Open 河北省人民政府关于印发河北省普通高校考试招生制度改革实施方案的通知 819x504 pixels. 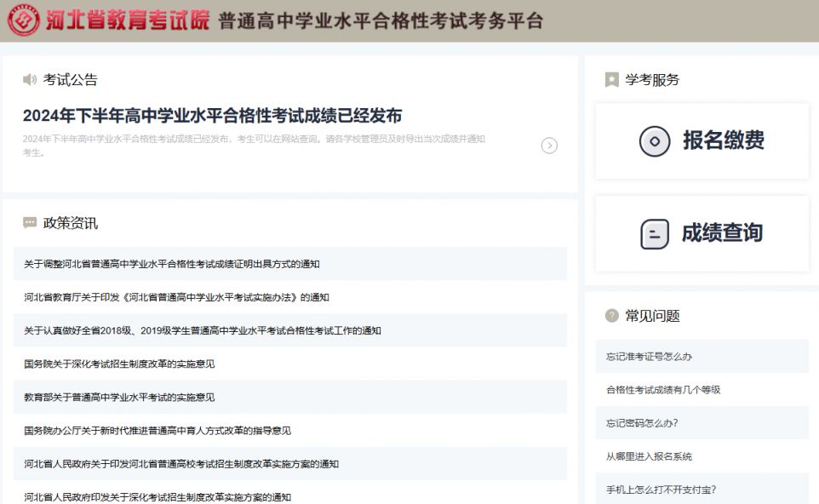pyautogui.click(x=290, y=464)
